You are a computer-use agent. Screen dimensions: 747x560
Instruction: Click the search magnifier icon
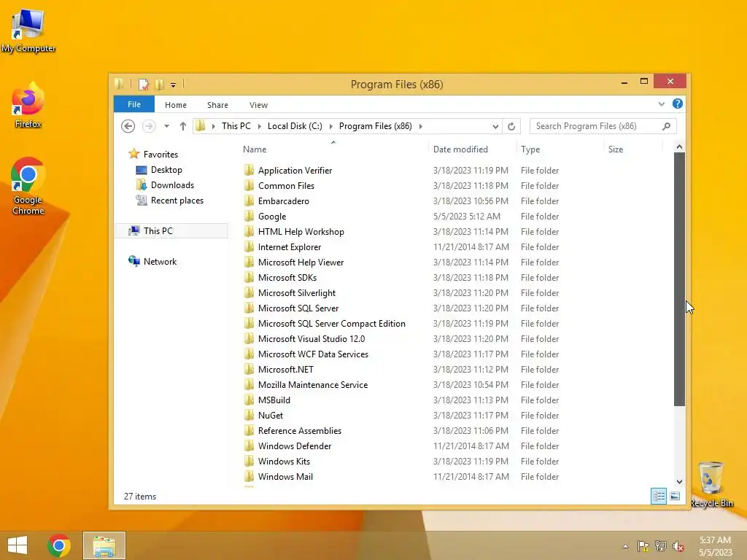[666, 126]
